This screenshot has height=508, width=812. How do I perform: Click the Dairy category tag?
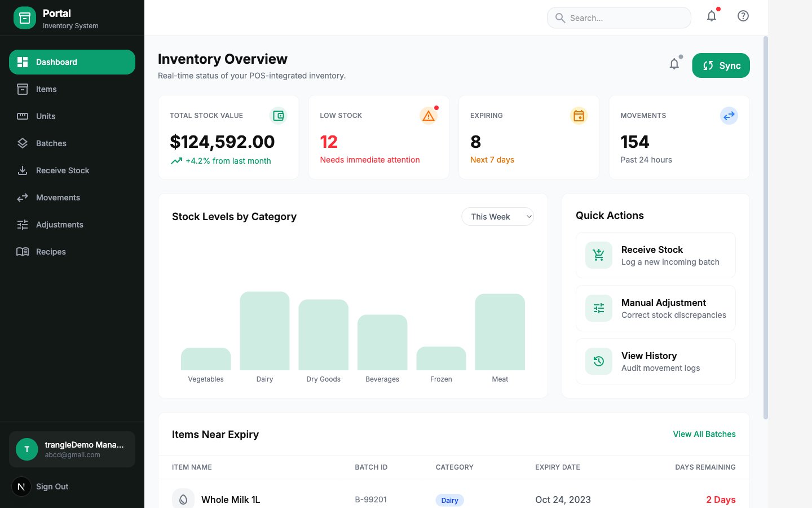[x=449, y=500]
